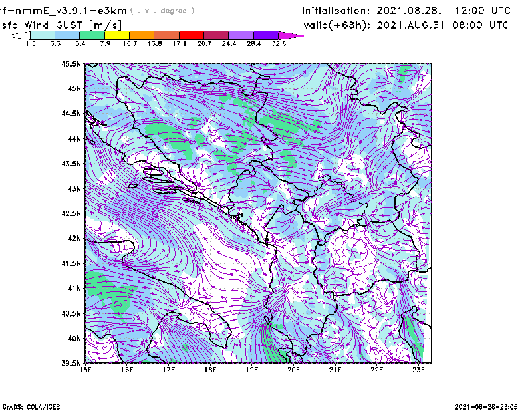Click the crimson 20.7–24.4 legend swatch
Image resolution: width=532 pixels, height=411 pixels.
click(x=216, y=35)
